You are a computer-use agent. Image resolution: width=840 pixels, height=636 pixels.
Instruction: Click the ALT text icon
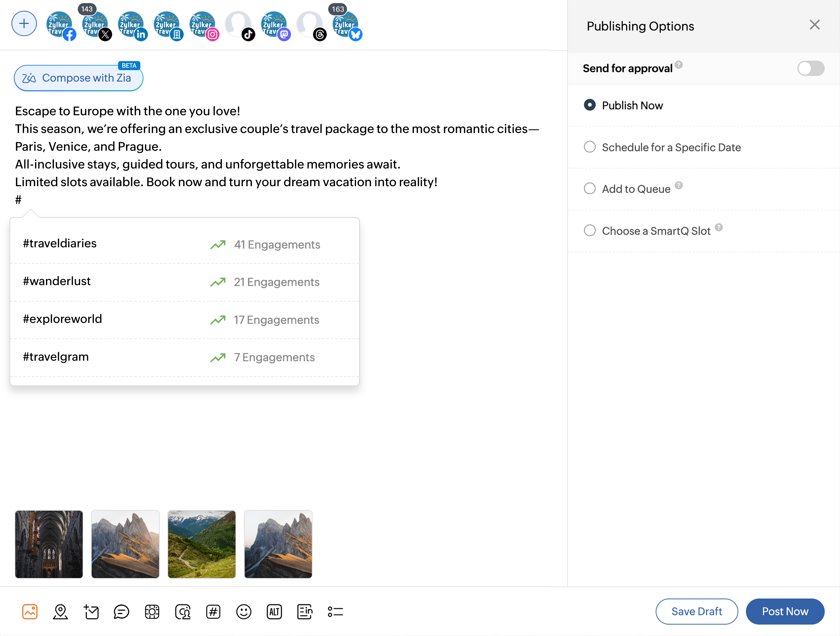(274, 611)
